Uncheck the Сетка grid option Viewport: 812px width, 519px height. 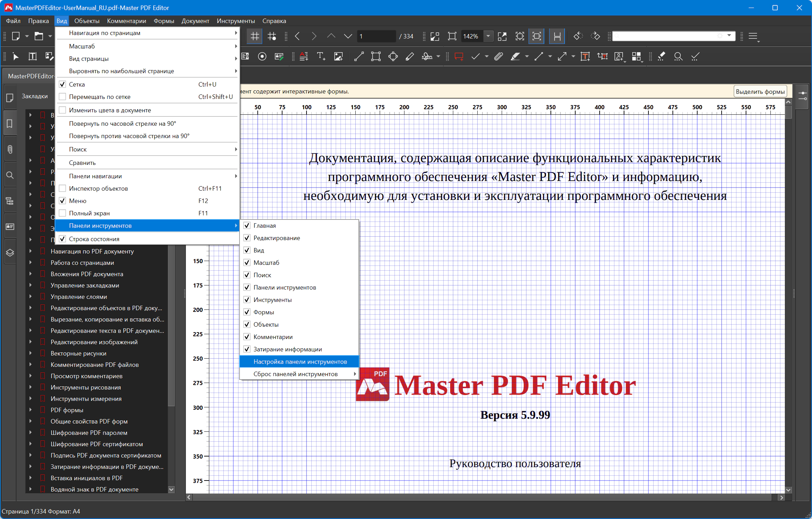pos(62,84)
